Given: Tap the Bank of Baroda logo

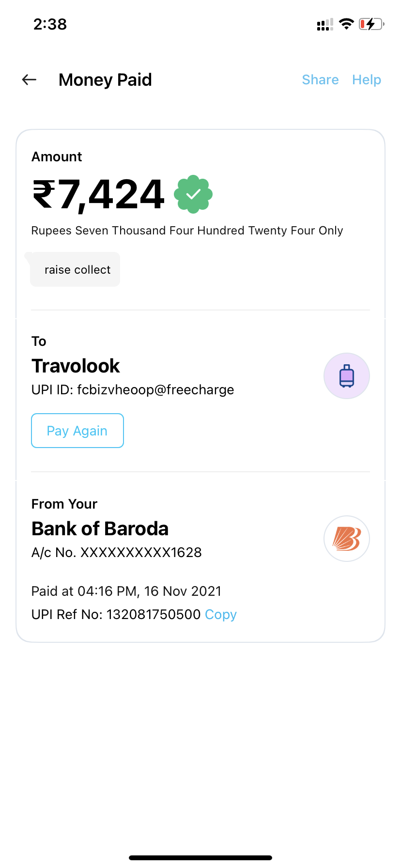Looking at the screenshot, I should click(x=347, y=539).
